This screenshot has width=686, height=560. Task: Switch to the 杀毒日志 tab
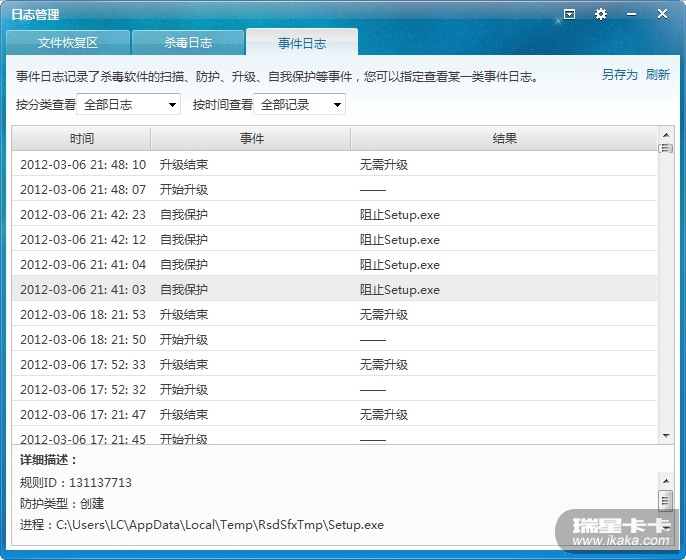pos(188,42)
